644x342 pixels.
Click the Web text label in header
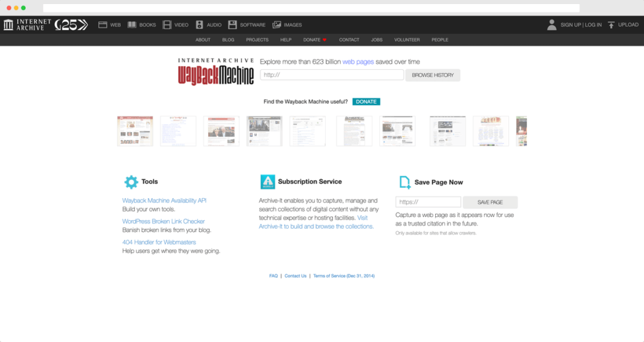pyautogui.click(x=116, y=25)
